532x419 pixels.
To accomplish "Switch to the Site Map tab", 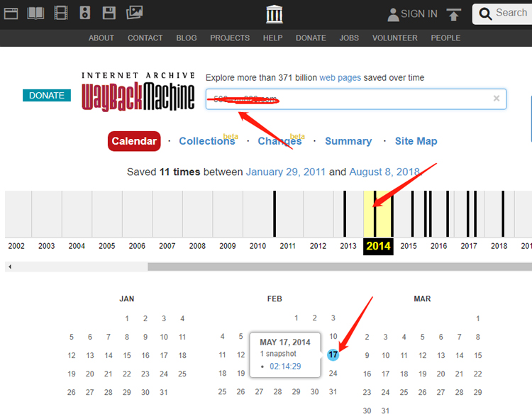I will pos(416,141).
